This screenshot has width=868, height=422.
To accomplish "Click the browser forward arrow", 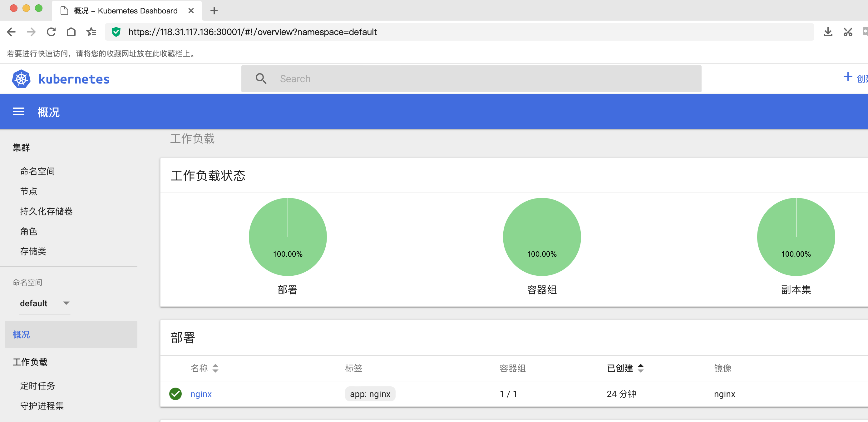I will point(31,32).
